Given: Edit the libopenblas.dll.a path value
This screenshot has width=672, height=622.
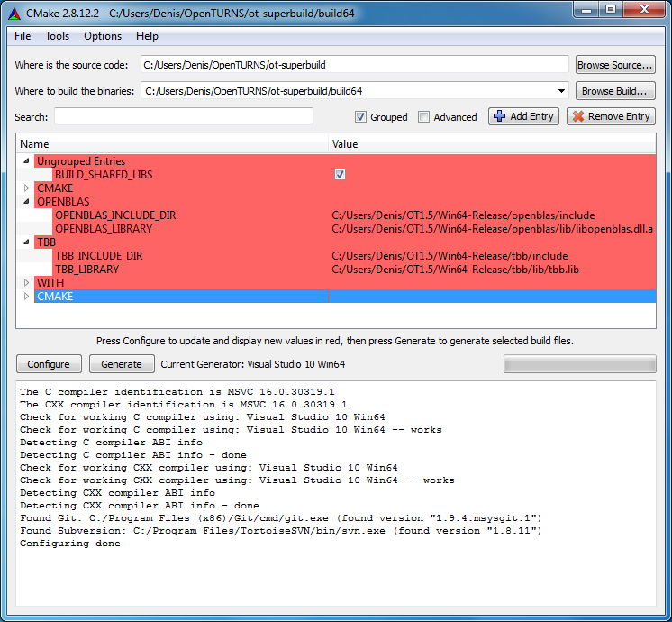Looking at the screenshot, I should click(x=492, y=229).
